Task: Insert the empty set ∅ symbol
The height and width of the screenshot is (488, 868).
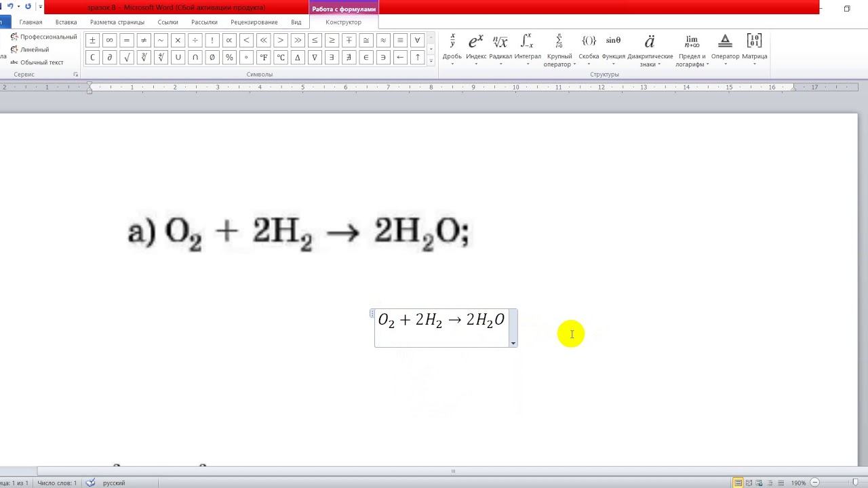Action: coord(212,58)
